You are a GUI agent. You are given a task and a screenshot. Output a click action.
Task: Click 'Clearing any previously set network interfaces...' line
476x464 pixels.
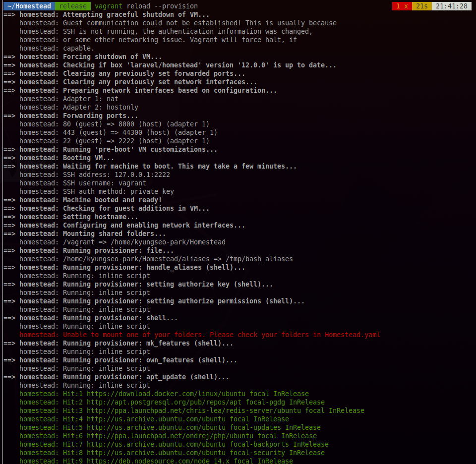point(130,82)
